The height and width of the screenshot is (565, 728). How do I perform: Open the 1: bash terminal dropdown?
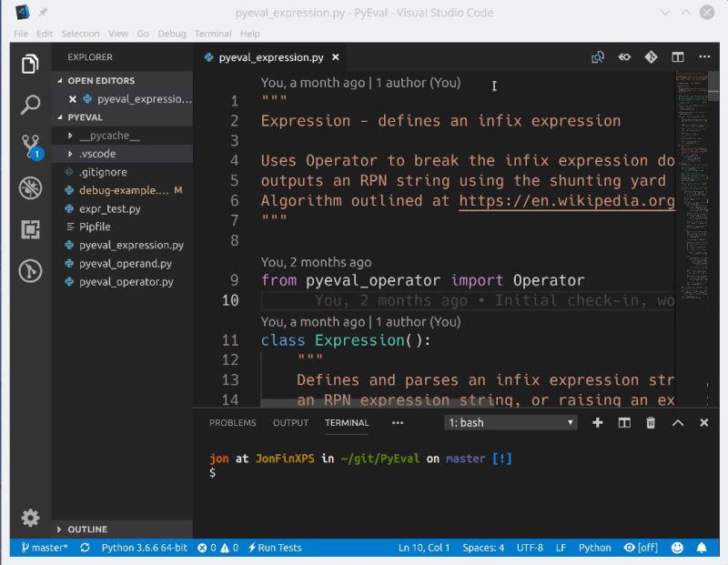(510, 422)
